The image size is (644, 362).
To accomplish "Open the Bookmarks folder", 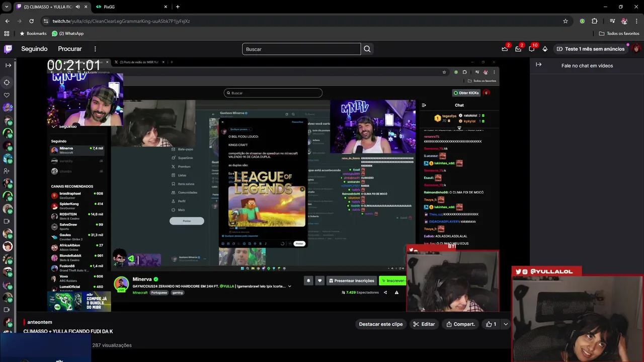I will pyautogui.click(x=33, y=34).
